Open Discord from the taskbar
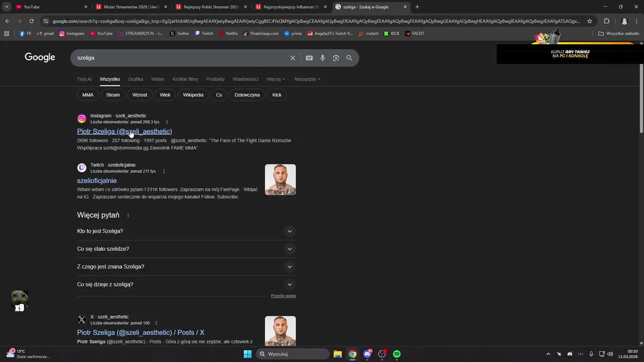Viewport: 644px width, 362px height. [x=367, y=354]
